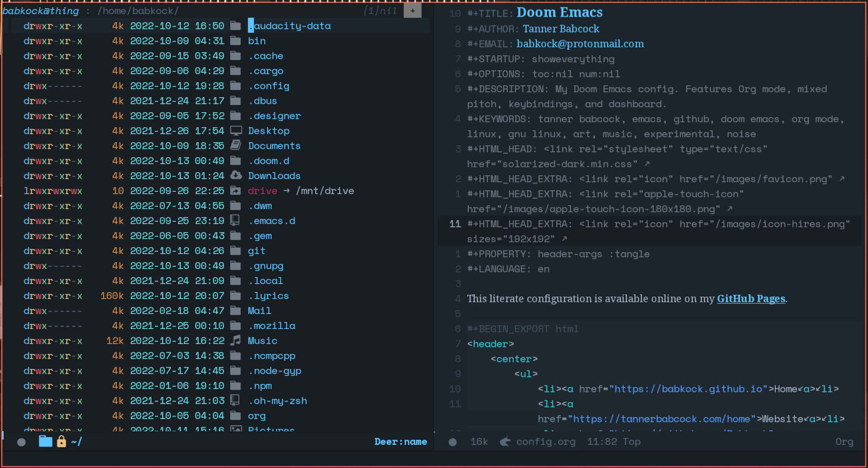Click the folder icon beside Mail
This screenshot has width=868, height=468.
[x=235, y=311]
